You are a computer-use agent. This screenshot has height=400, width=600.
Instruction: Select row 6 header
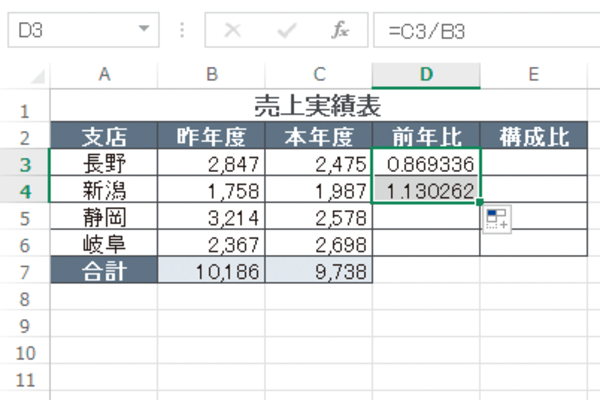point(25,243)
